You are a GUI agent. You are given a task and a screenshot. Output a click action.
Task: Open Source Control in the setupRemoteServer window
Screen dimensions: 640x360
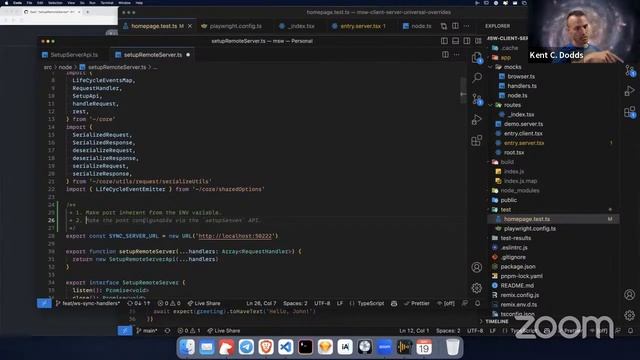[x=477, y=99]
